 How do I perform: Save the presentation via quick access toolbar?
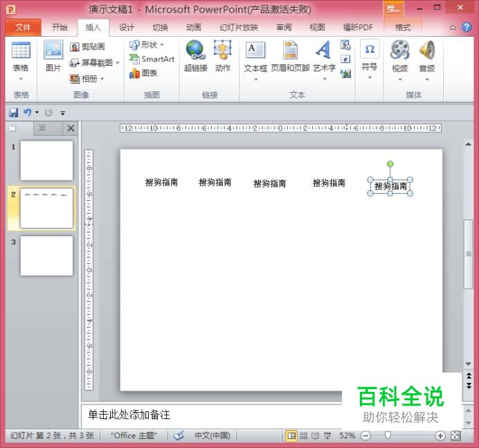[14, 112]
